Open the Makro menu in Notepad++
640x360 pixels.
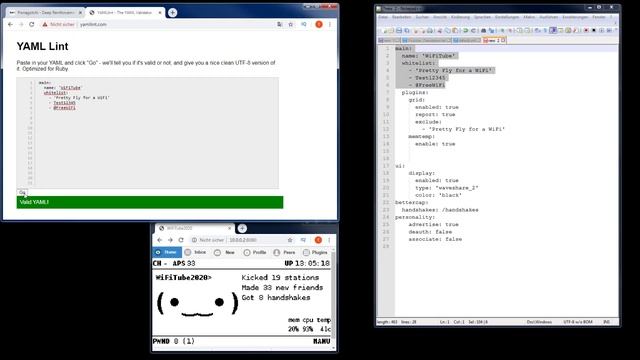529,17
